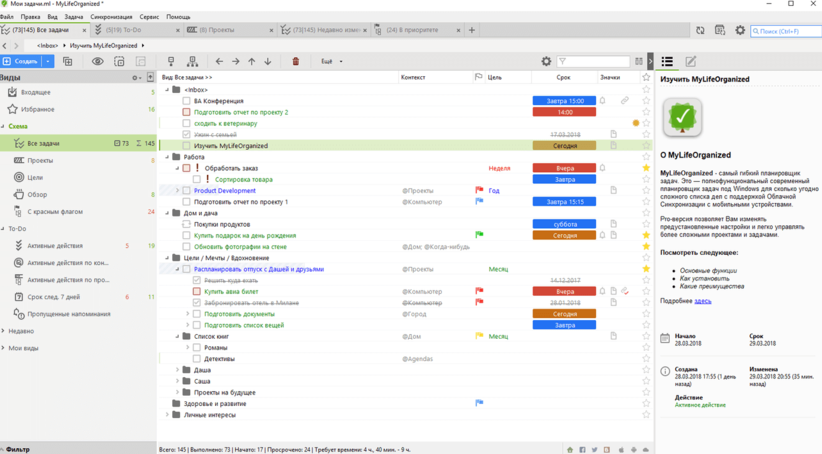Viewport: 822px width, 454px height.
Task: Click the move task down arrow icon
Action: (268, 61)
